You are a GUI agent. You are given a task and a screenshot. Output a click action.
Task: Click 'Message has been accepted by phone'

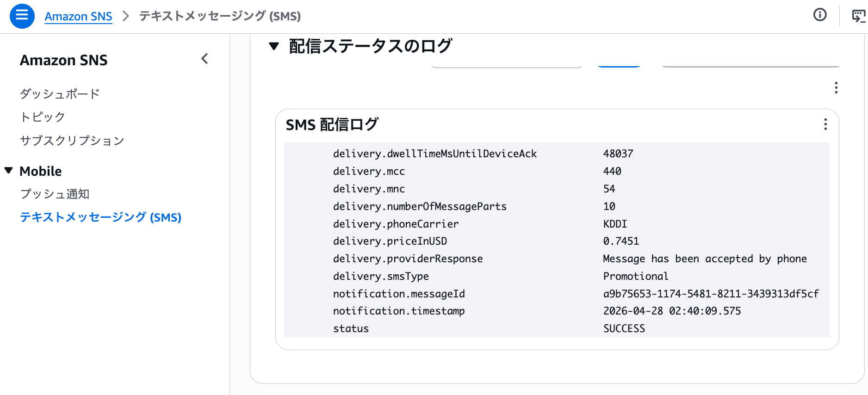click(705, 259)
